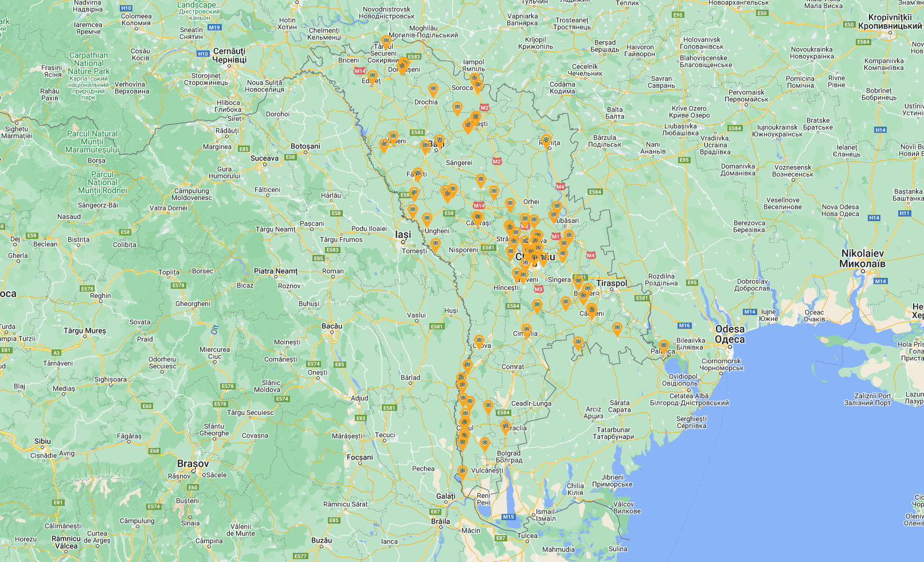Select the Galați city label

[x=445, y=496]
